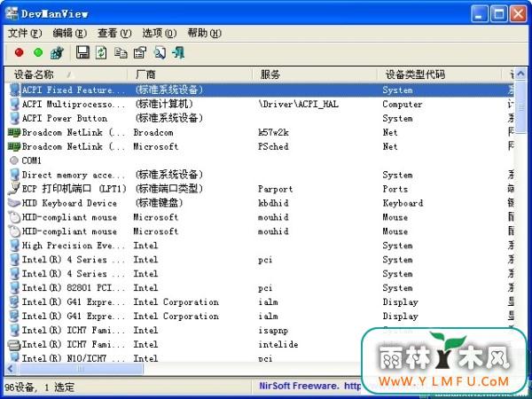The image size is (532, 399).
Task: Select the High Precision Eve... row
Action: [x=260, y=246]
